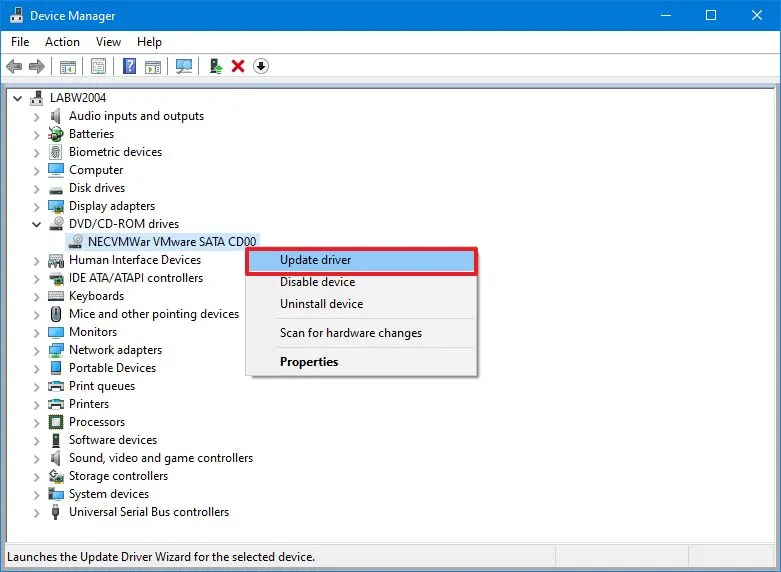781x572 pixels.
Task: Select the Computer category label
Action: click(x=96, y=170)
